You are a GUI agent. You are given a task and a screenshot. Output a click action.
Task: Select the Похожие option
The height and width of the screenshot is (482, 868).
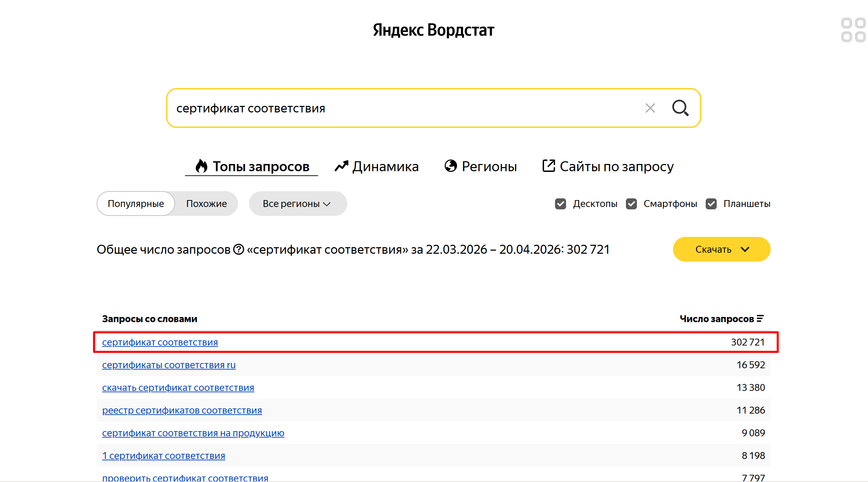pyautogui.click(x=206, y=204)
